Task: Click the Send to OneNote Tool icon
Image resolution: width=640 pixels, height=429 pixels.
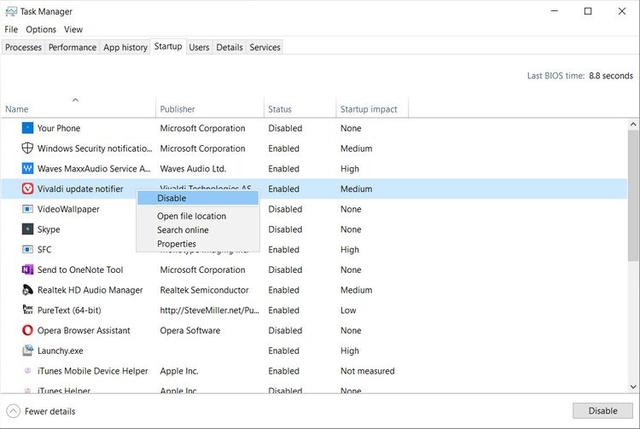Action: (27, 270)
